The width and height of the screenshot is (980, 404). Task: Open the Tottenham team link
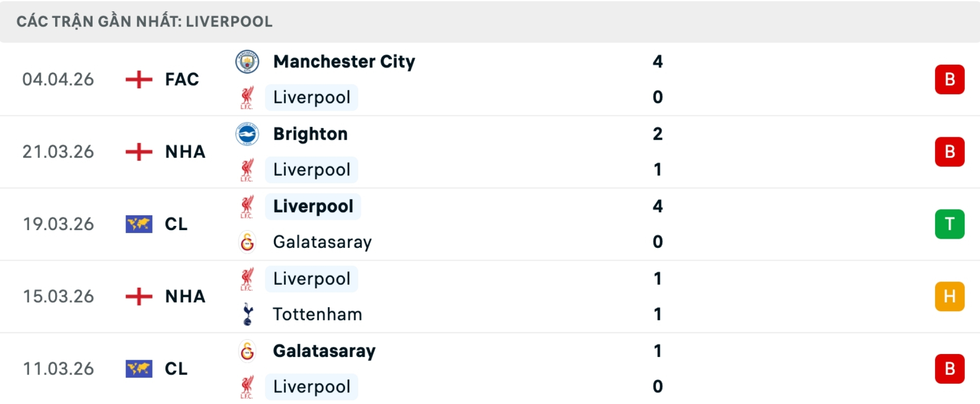point(317,314)
